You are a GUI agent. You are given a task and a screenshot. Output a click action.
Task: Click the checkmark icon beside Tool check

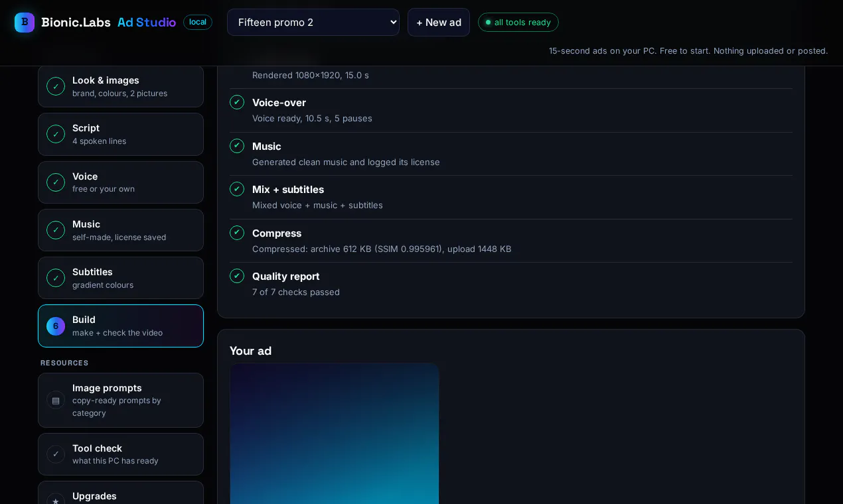(x=56, y=454)
